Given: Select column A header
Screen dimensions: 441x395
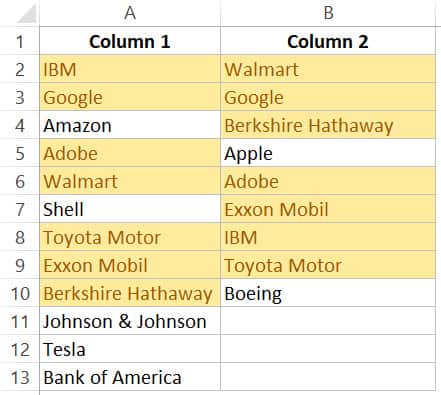Looking at the screenshot, I should tap(130, 13).
